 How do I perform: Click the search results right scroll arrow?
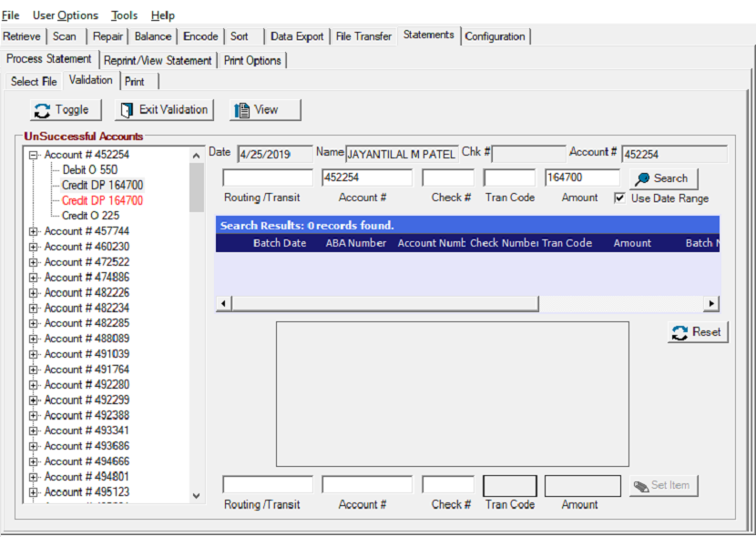[x=711, y=303]
